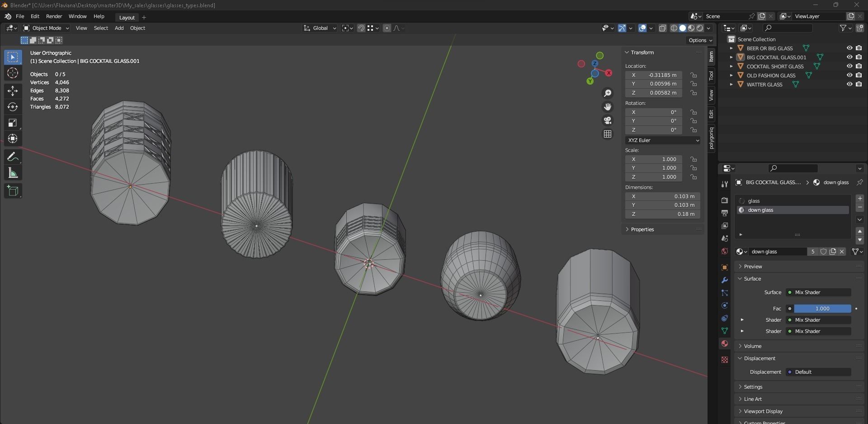
Task: Click the Location Z value field
Action: 654,93
